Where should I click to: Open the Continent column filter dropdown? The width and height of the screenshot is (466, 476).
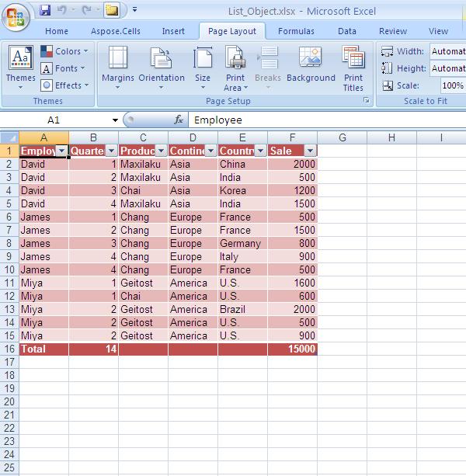point(210,151)
